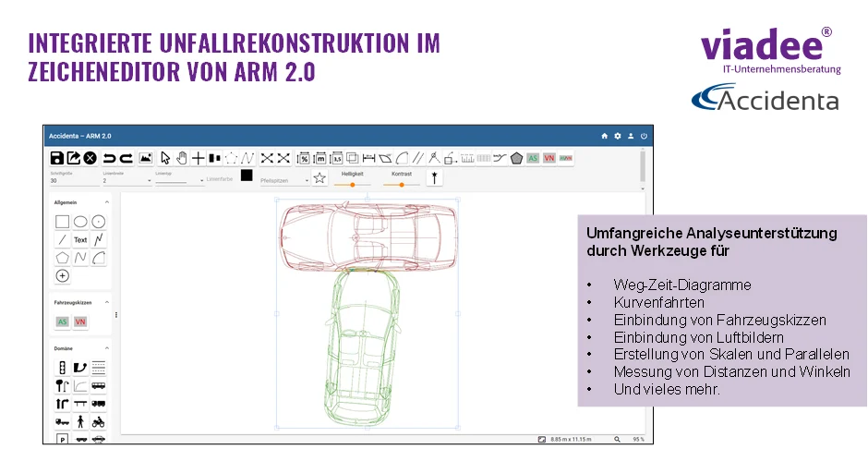
Task: Click the toolbar vertical scrollbar
Action: (642, 165)
